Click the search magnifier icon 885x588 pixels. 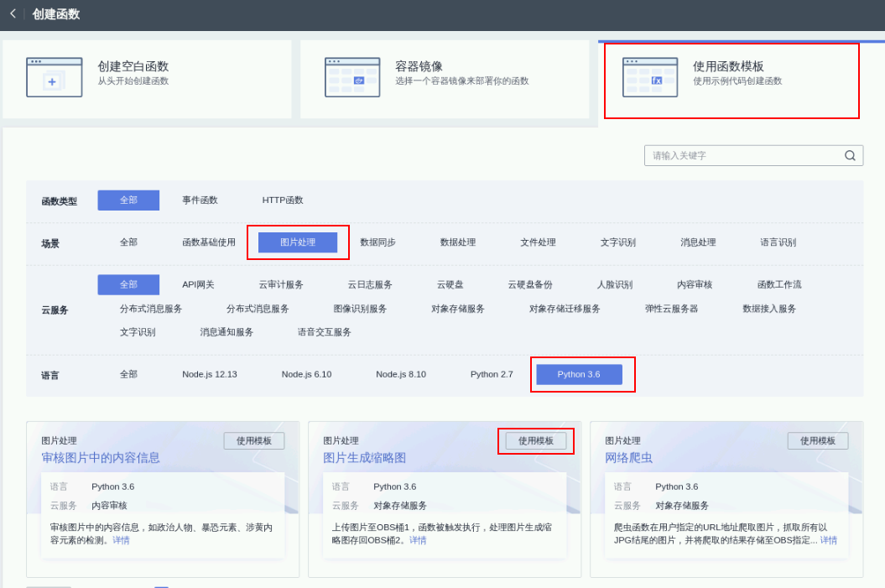(850, 156)
